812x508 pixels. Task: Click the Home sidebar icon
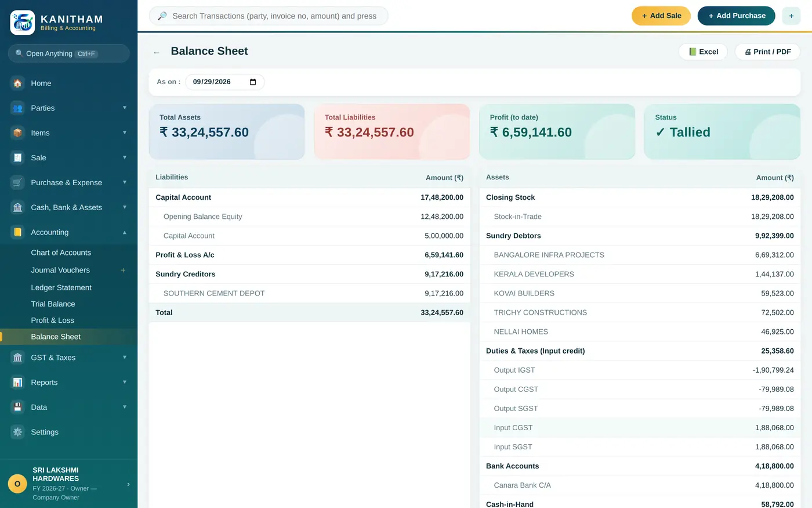(18, 83)
